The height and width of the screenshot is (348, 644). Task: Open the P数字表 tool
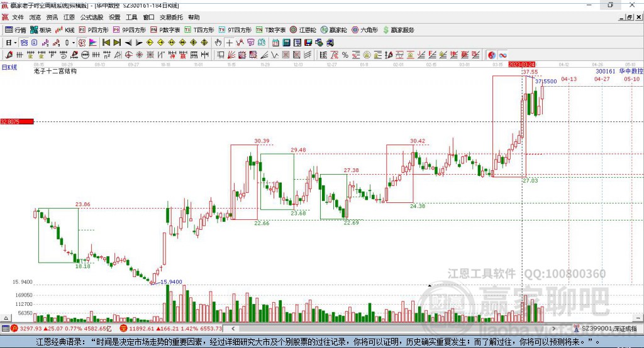(165, 30)
